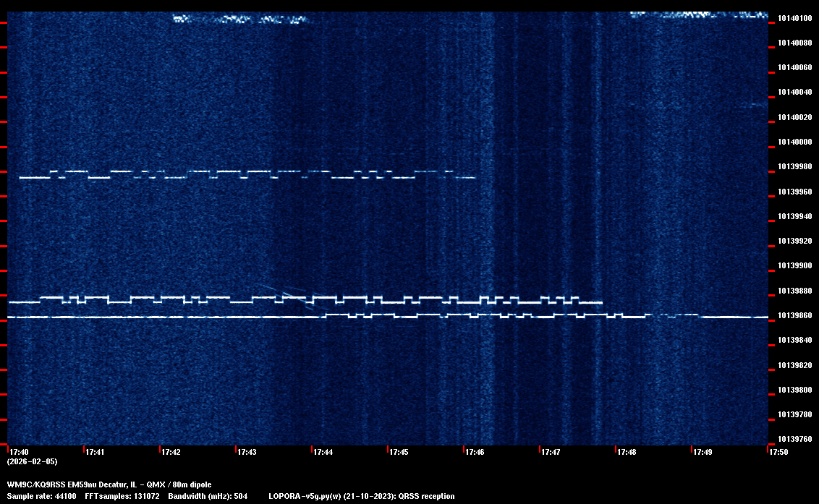Click the 10139760 frequency label
Image resolution: width=819 pixels, height=504 pixels.
tap(794, 439)
